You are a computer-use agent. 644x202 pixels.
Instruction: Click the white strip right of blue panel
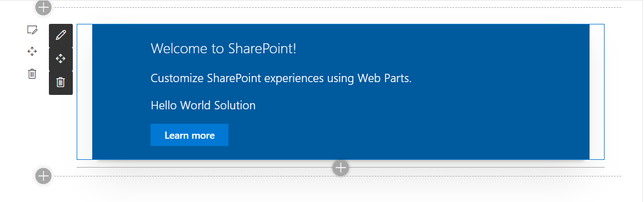597,92
